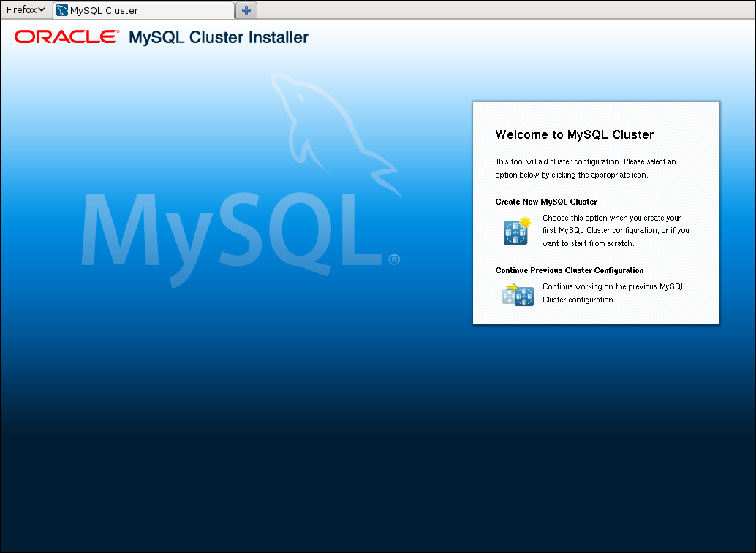Click the Continue Previous Cluster Configuration icon
Image resolution: width=756 pixels, height=553 pixels.
[518, 294]
